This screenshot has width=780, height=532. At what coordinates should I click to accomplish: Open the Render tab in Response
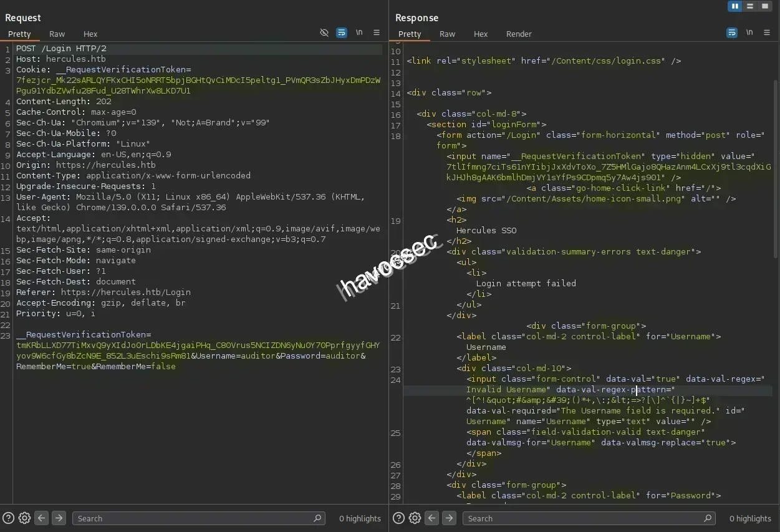pos(519,34)
